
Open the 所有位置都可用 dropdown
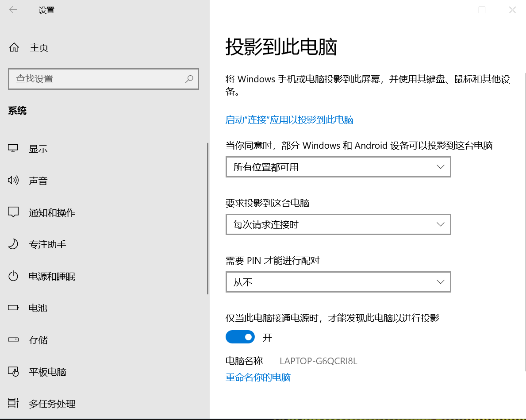[338, 167]
